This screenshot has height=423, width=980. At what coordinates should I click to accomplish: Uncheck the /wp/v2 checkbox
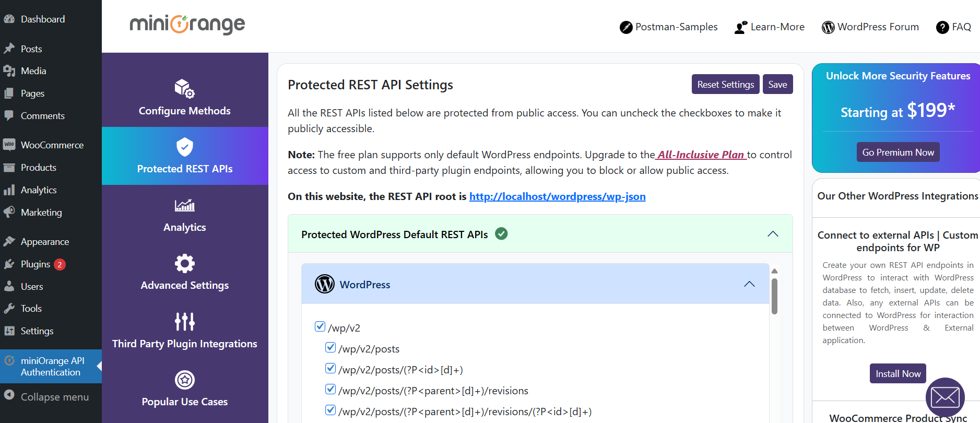point(320,326)
